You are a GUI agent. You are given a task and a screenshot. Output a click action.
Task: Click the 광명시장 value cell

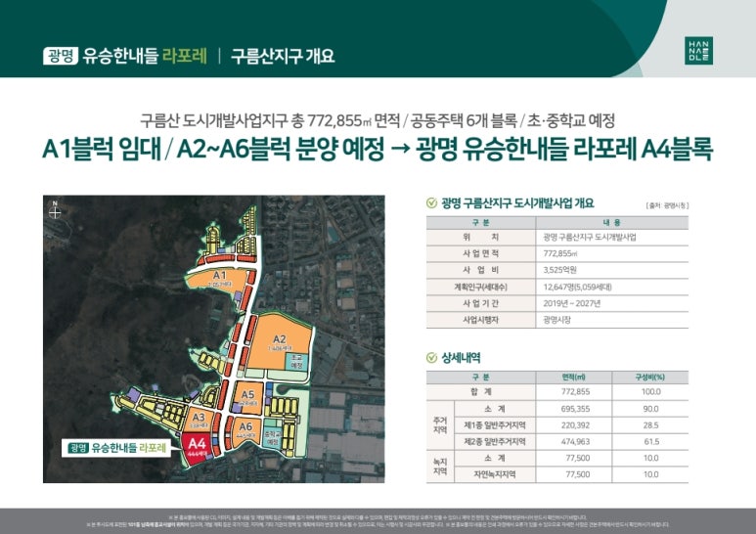(x=612, y=320)
